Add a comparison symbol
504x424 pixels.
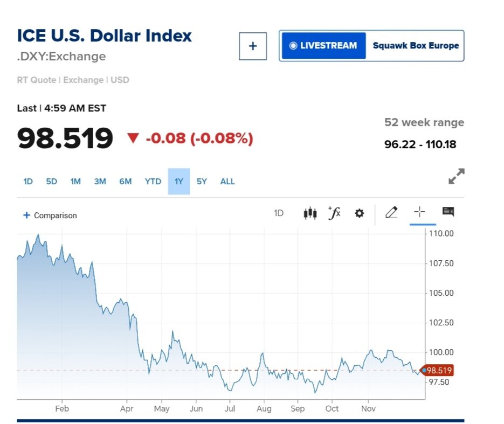point(50,216)
